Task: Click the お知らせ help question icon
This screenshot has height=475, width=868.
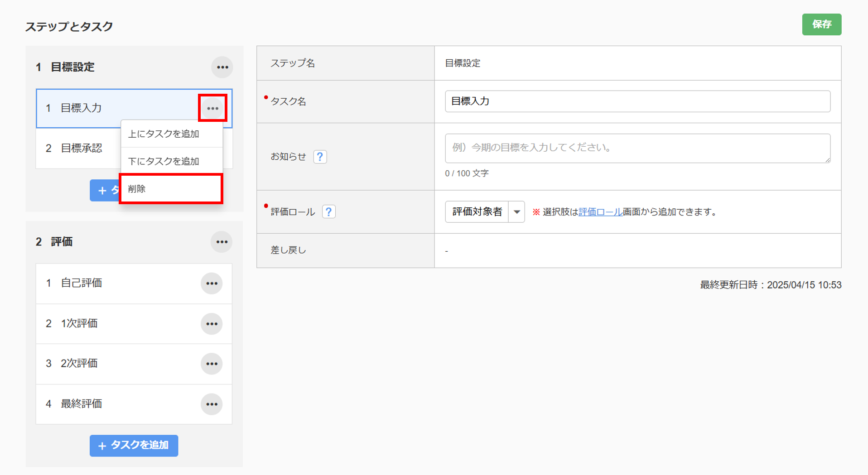Action: click(x=320, y=157)
